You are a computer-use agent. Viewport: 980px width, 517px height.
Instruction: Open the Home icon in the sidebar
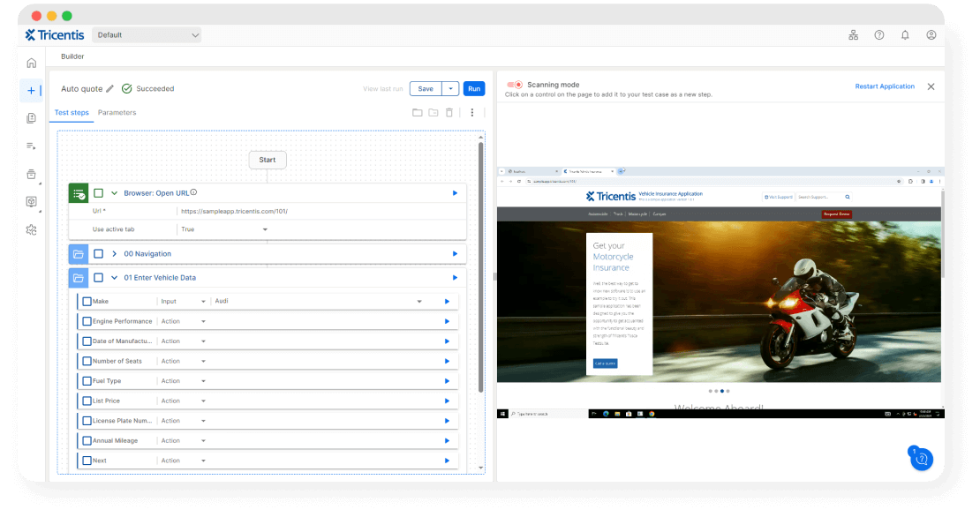[31, 64]
